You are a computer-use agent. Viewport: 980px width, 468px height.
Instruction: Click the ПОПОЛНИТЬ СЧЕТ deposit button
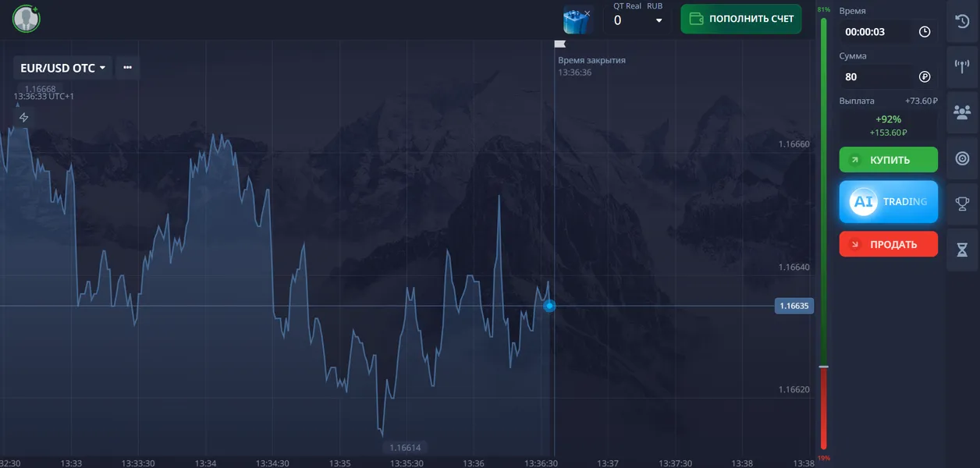[740, 19]
